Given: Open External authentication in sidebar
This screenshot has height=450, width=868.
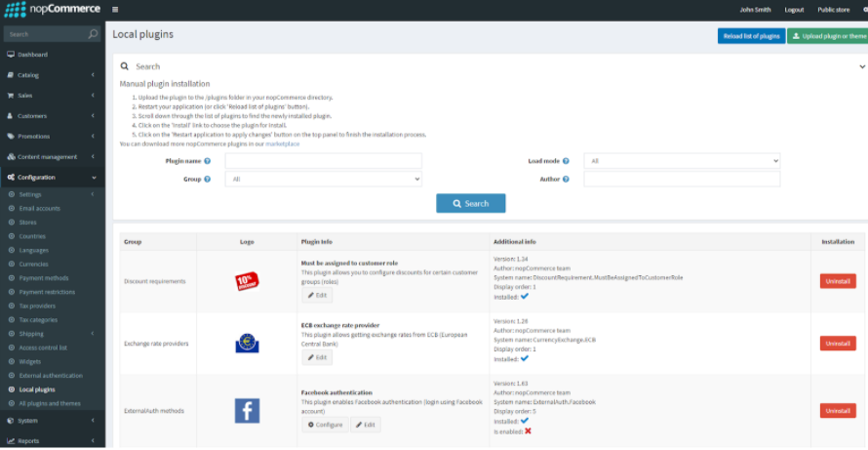Looking at the screenshot, I should (x=51, y=376).
